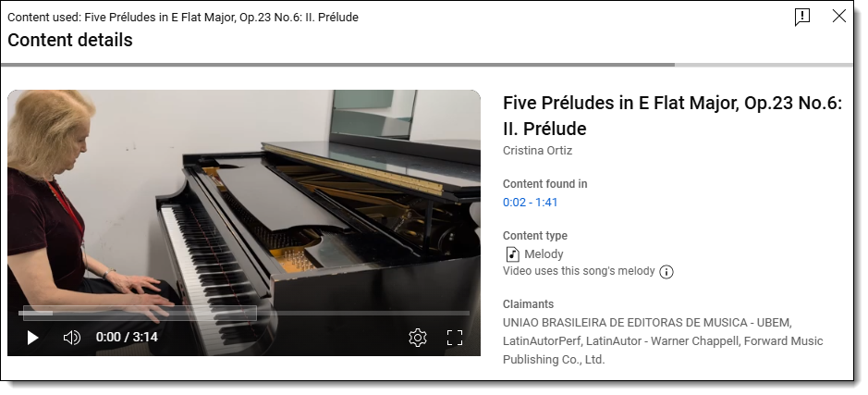Click the Five Préludes song title
This screenshot has height=395, width=868.
(672, 116)
